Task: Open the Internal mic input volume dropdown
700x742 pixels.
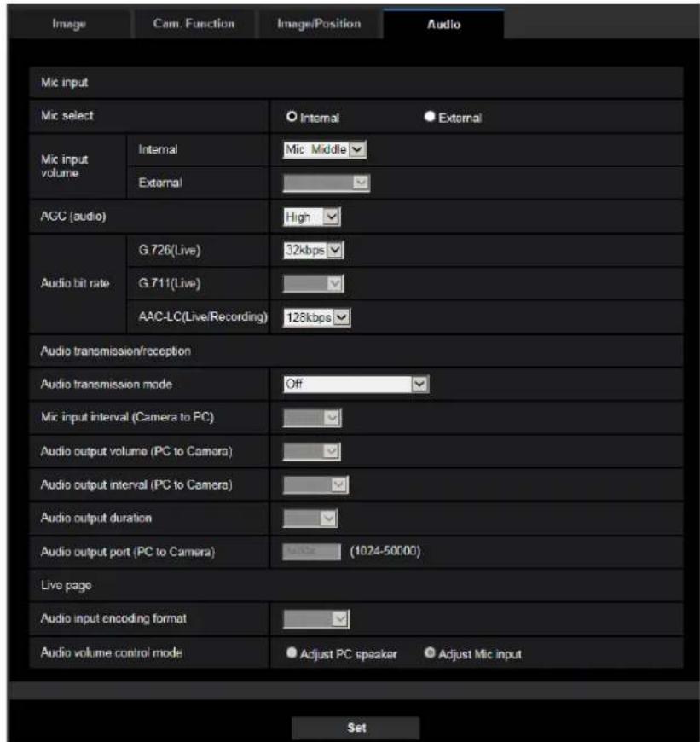Action: pyautogui.click(x=325, y=149)
